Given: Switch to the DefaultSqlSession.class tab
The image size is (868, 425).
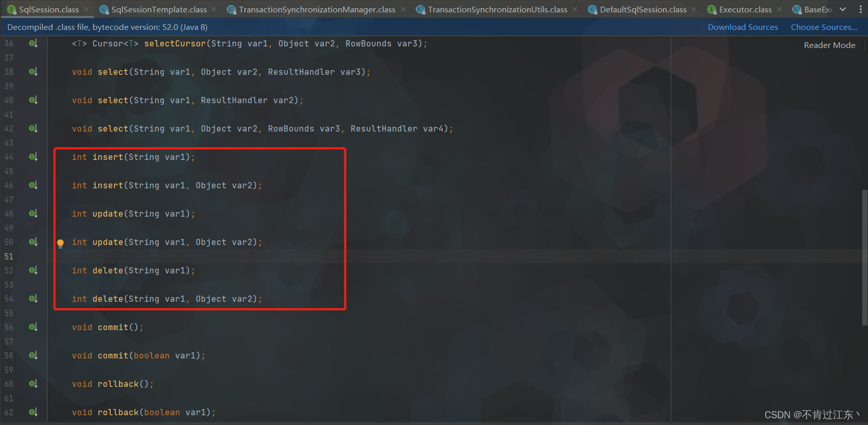Looking at the screenshot, I should tap(643, 9).
